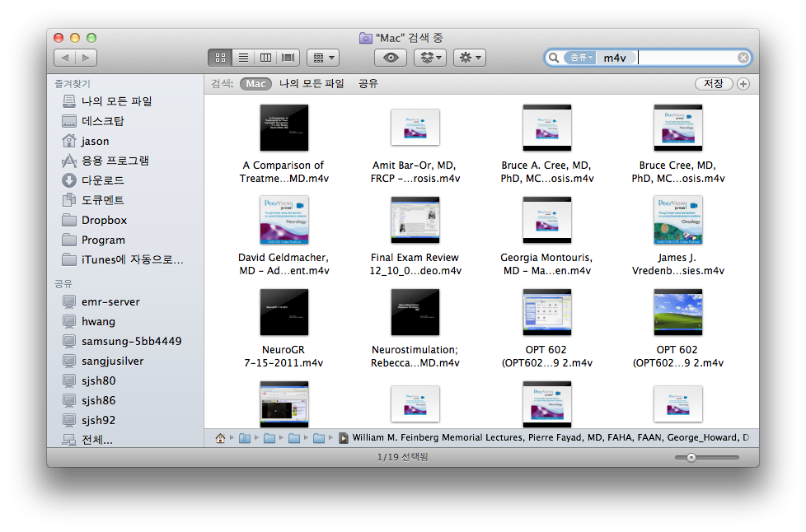
Task: Click the Quick Look eye button
Action: pos(391,58)
